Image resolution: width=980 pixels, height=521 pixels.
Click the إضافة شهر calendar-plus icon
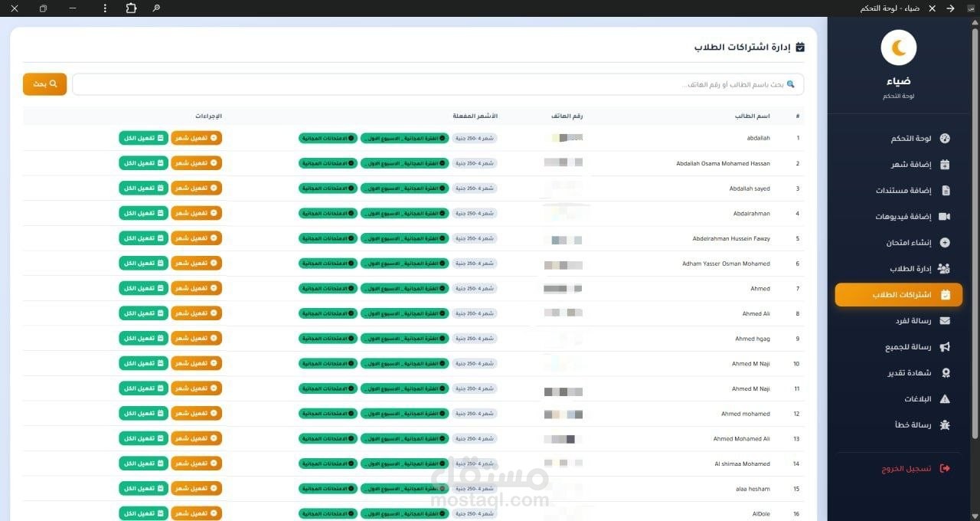(x=945, y=164)
